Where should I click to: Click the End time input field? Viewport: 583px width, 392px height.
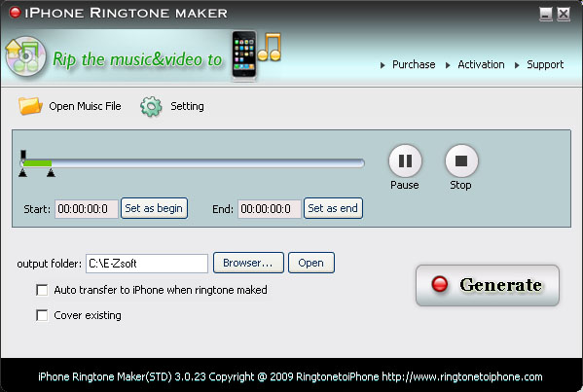pos(270,209)
